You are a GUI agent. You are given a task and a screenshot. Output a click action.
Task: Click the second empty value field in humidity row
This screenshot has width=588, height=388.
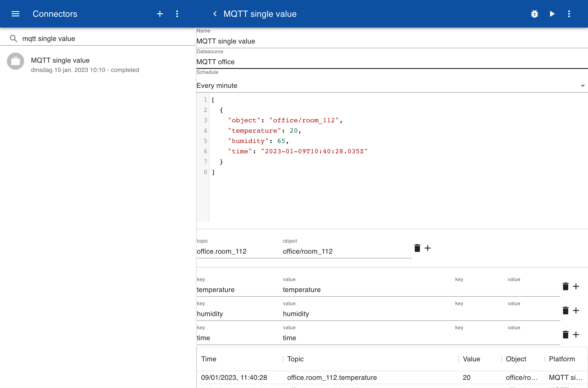pos(534,314)
